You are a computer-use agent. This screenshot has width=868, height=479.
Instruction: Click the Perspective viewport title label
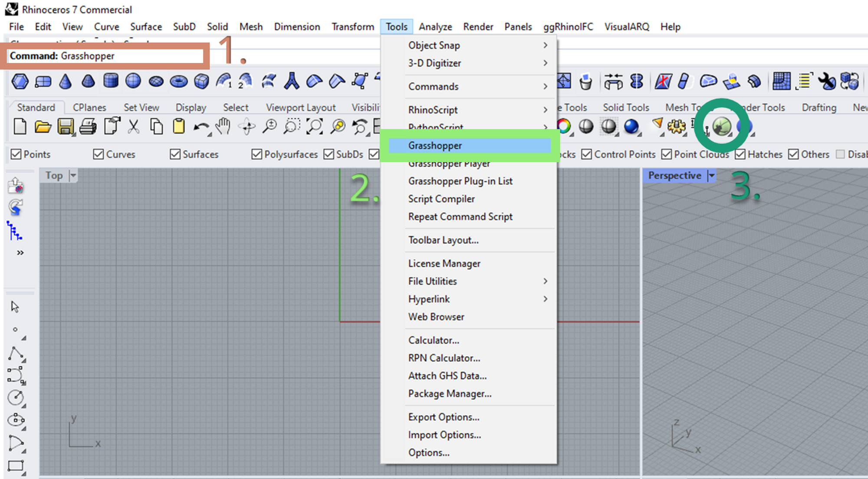(674, 175)
